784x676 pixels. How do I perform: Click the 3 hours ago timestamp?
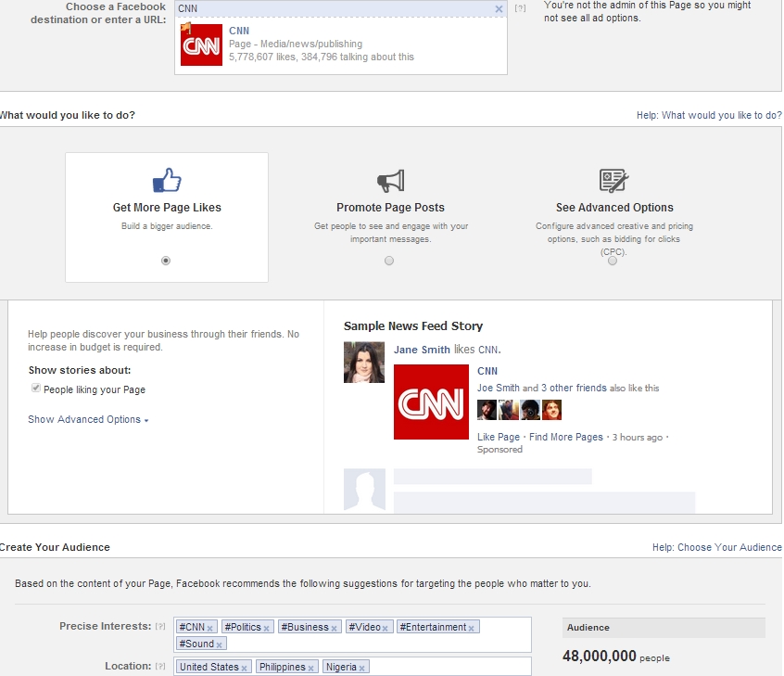pos(638,438)
